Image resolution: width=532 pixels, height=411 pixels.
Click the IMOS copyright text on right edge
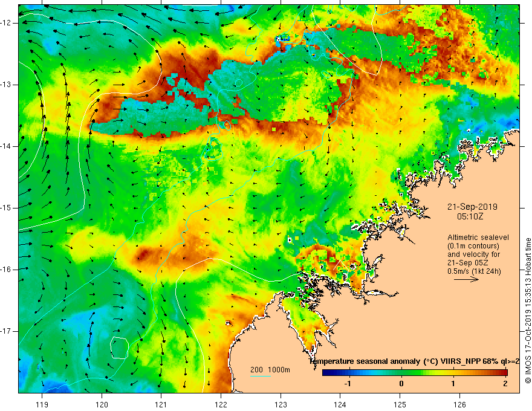(528, 311)
